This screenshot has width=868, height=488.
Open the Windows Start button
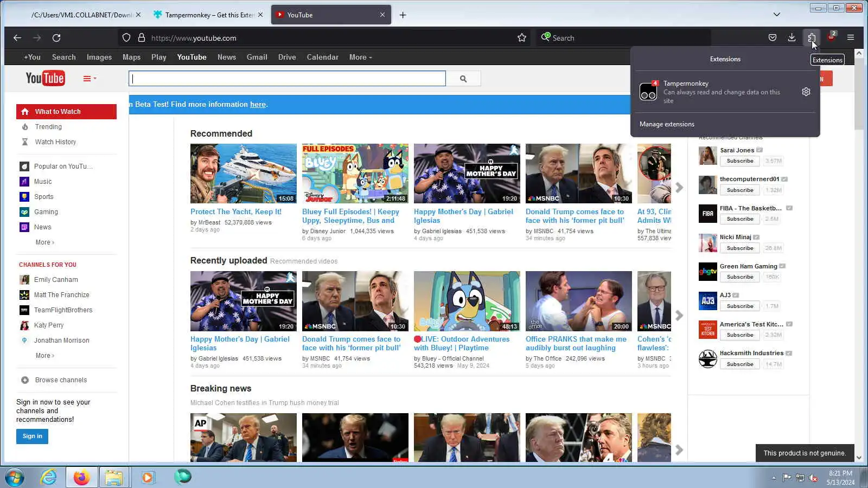pos(14,477)
